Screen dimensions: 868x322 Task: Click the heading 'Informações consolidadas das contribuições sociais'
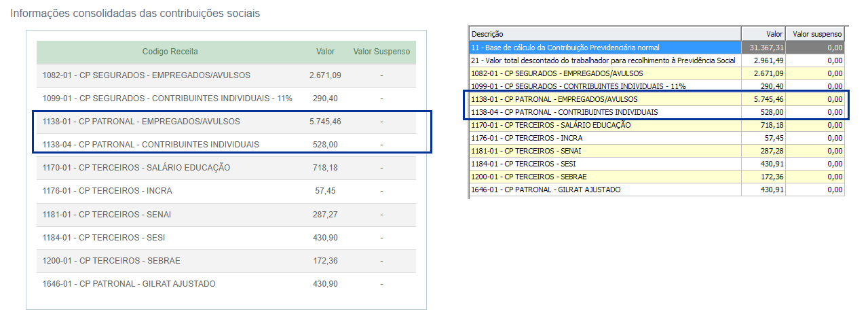[x=135, y=14]
